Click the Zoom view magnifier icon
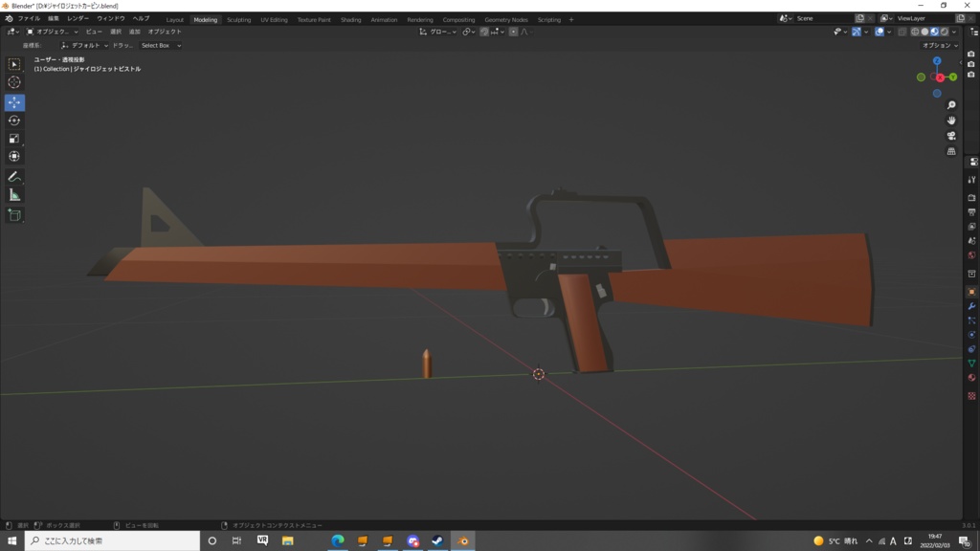The width and height of the screenshot is (980, 551). pyautogui.click(x=951, y=105)
